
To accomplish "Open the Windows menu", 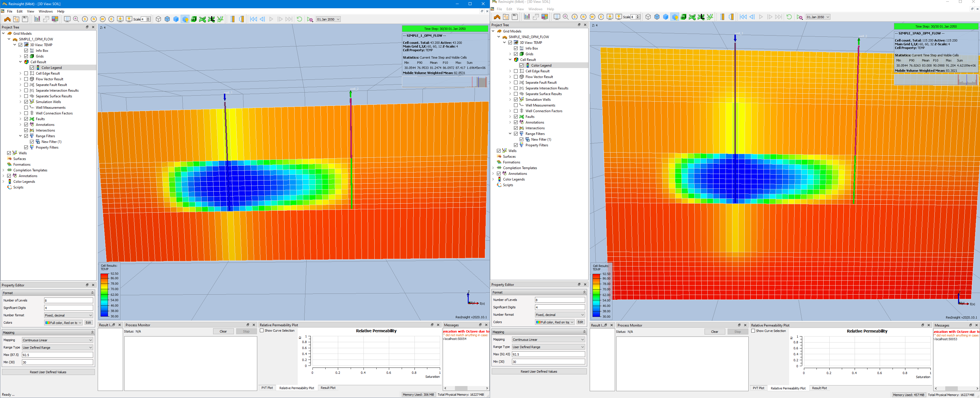I will pyautogui.click(x=46, y=11).
